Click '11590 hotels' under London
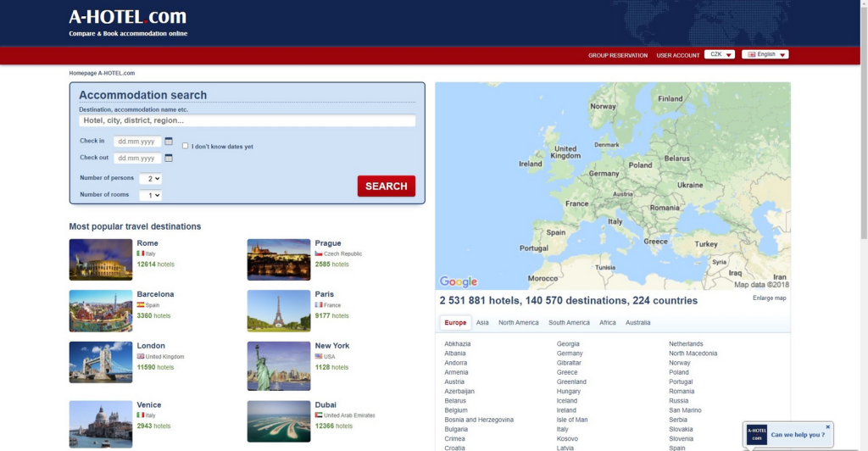 tap(156, 367)
